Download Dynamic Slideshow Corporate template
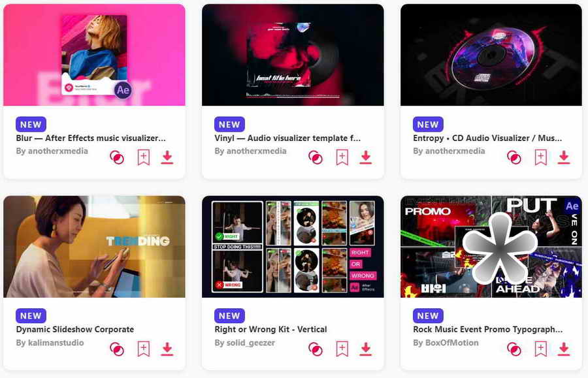 click(x=167, y=349)
